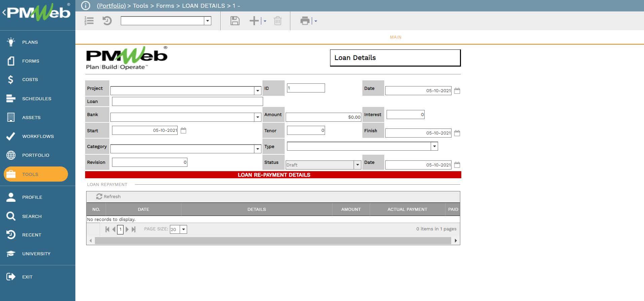Image resolution: width=644 pixels, height=301 pixels.
Task: Click the Print icon in toolbar
Action: coord(305,21)
